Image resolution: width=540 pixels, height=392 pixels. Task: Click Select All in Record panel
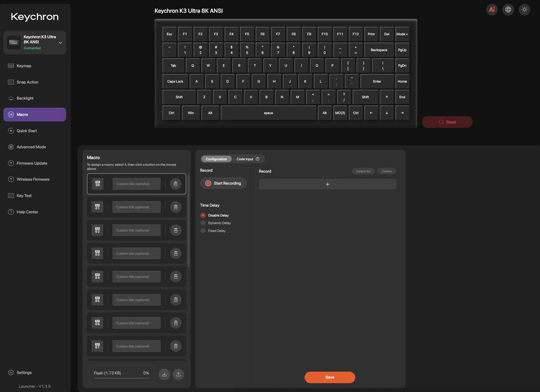pyautogui.click(x=363, y=171)
